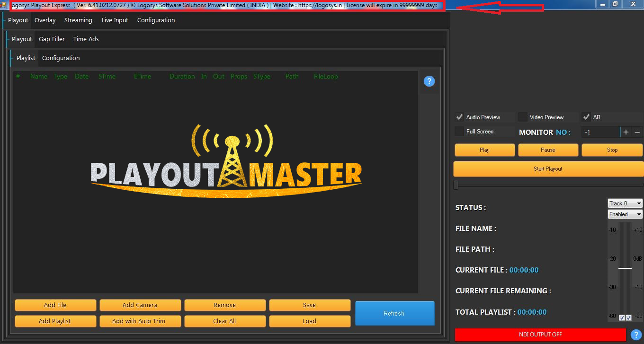Viewport: 644px width, 344px height.
Task: Click the STime column header
Action: (x=107, y=77)
